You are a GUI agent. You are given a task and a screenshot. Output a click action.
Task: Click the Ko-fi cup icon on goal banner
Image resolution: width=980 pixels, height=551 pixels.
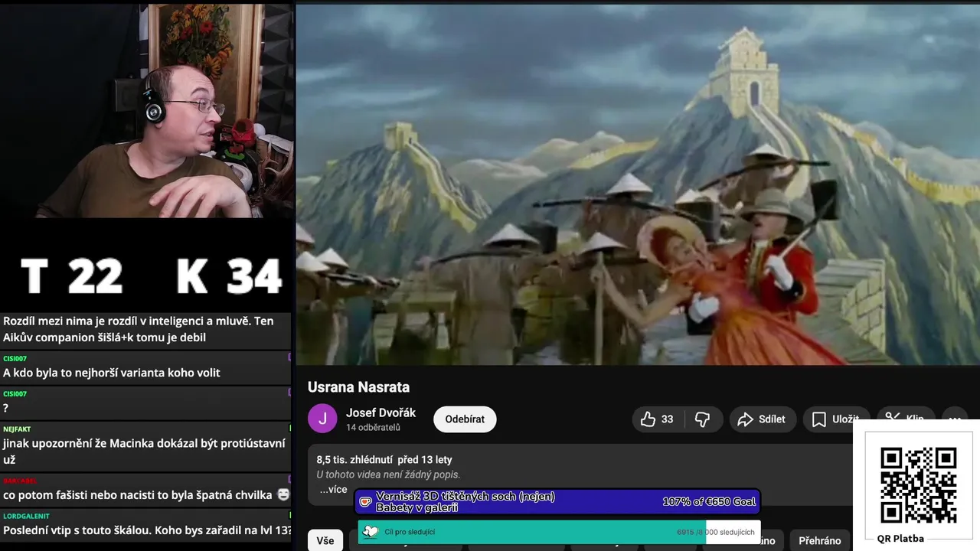coord(365,502)
